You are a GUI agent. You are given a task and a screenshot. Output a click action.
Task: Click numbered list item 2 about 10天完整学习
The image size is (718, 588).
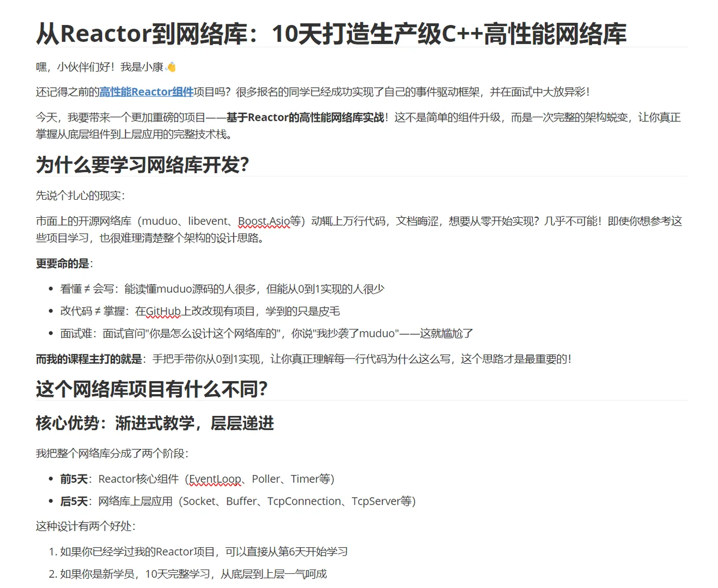(188, 573)
